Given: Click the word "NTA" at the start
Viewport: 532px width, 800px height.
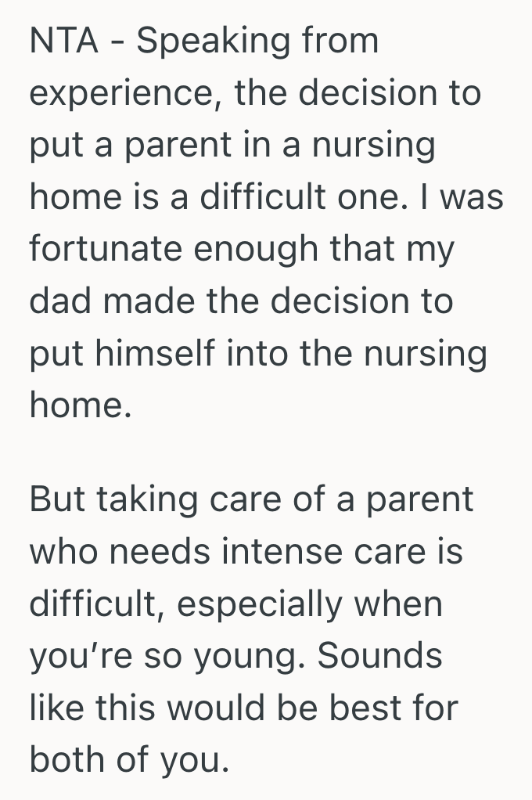Looking at the screenshot, I should coord(63,41).
